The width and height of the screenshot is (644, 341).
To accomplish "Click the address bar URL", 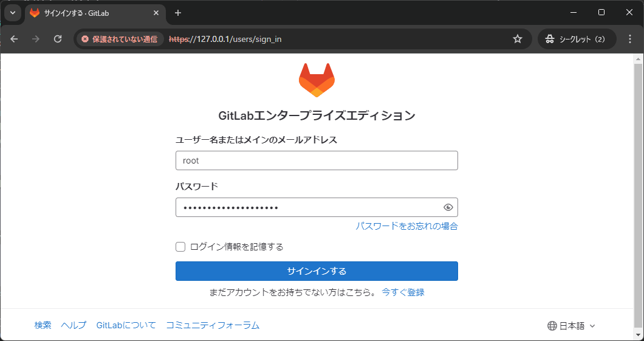I will click(x=225, y=39).
